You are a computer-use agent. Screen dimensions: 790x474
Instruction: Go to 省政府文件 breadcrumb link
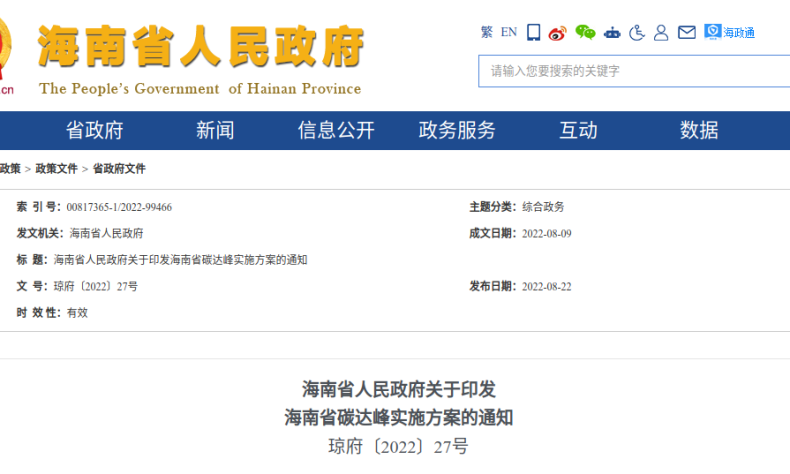coord(119,169)
